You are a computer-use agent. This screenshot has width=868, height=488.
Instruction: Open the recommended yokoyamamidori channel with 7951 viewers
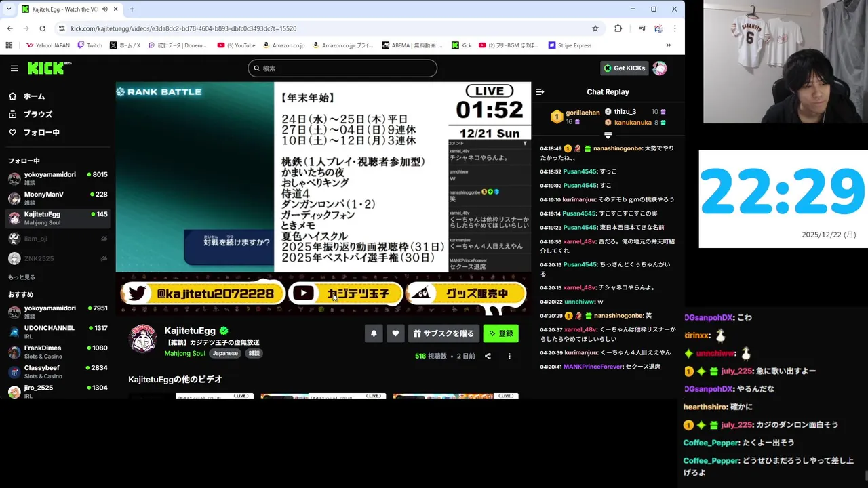[58, 312]
